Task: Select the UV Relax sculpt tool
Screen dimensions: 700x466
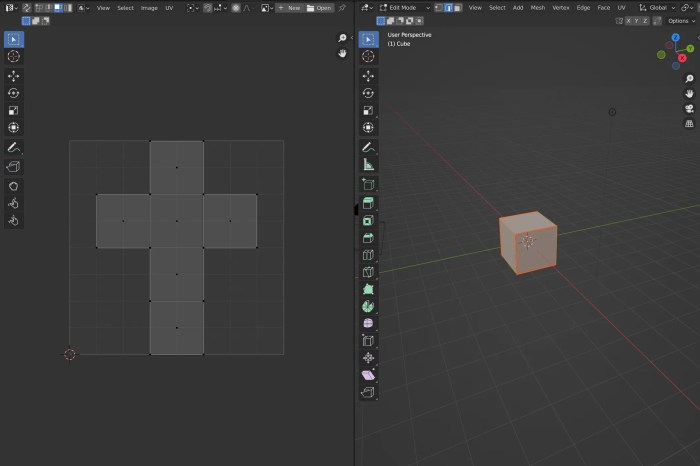Action: coord(13,204)
